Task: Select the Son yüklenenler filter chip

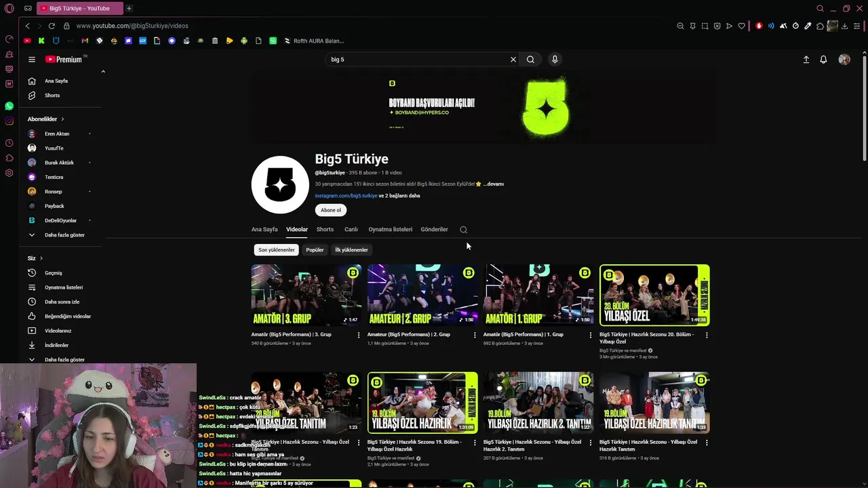Action: click(x=277, y=250)
